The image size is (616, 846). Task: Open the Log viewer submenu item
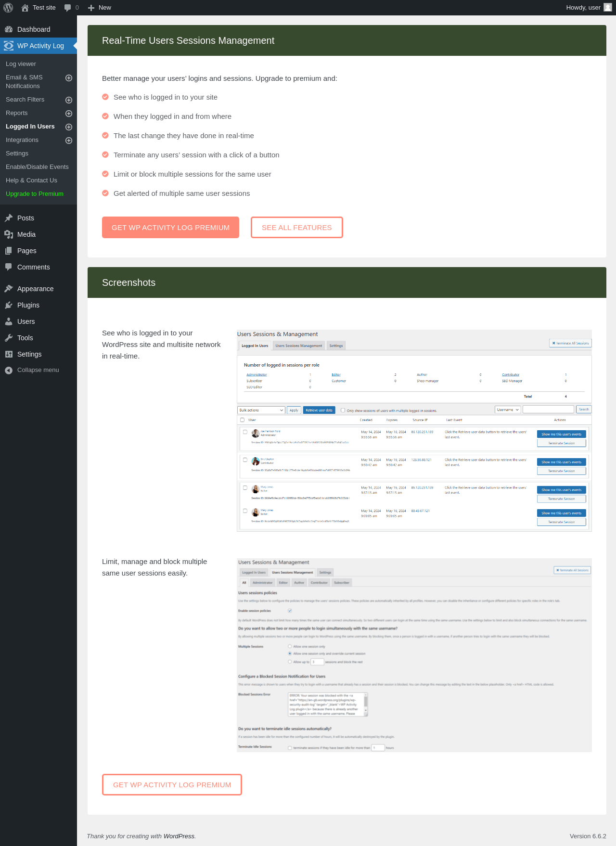21,64
